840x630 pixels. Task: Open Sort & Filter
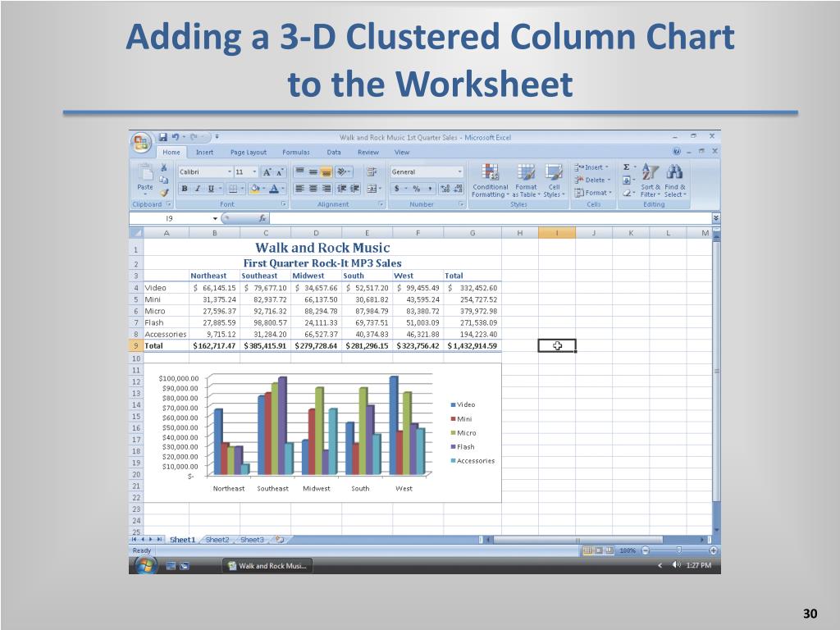pos(650,180)
